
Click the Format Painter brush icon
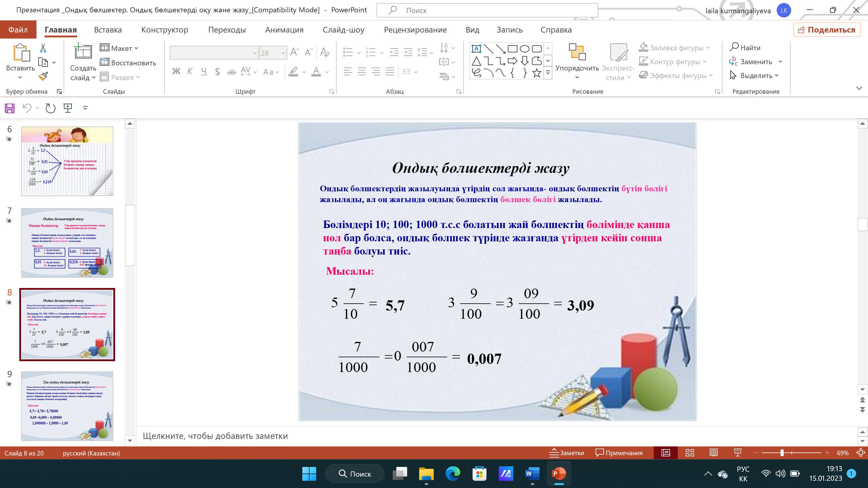(x=43, y=77)
